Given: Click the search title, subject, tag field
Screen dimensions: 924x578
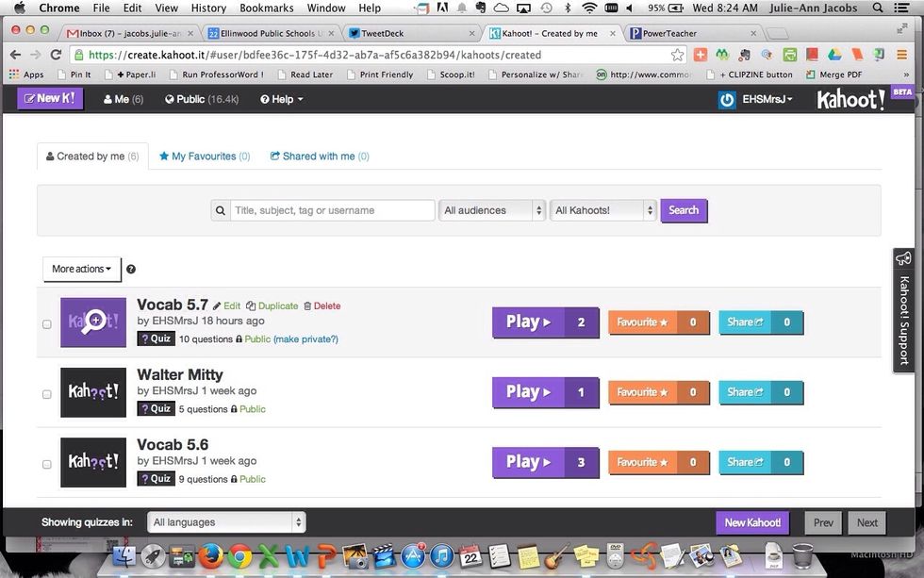Looking at the screenshot, I should pyautogui.click(x=332, y=210).
